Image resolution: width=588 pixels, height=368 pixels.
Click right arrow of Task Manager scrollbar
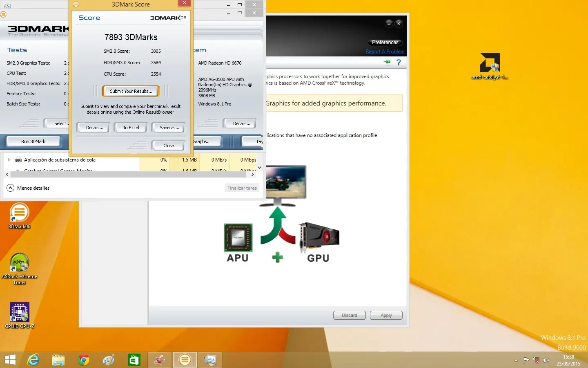pyautogui.click(x=253, y=174)
